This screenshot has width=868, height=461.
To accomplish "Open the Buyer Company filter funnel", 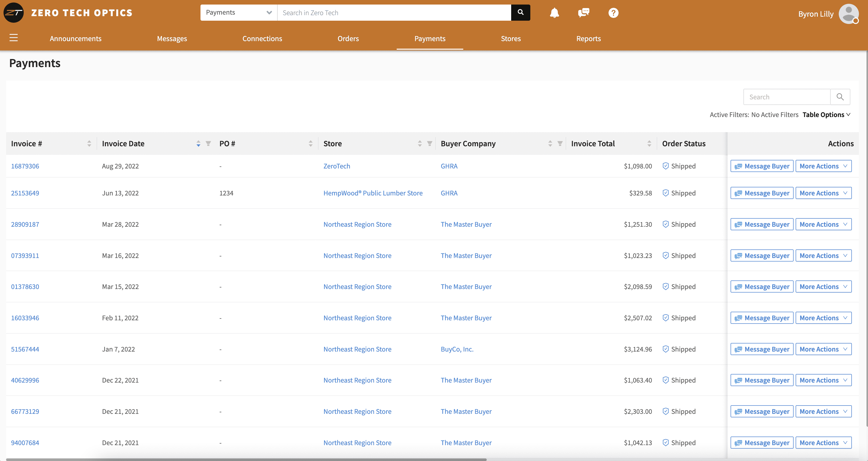I will point(560,143).
